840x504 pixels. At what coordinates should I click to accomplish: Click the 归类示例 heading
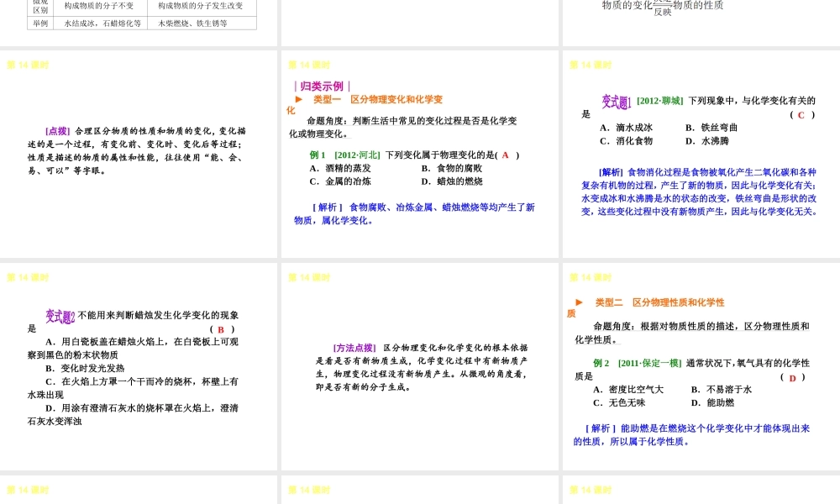[322, 87]
